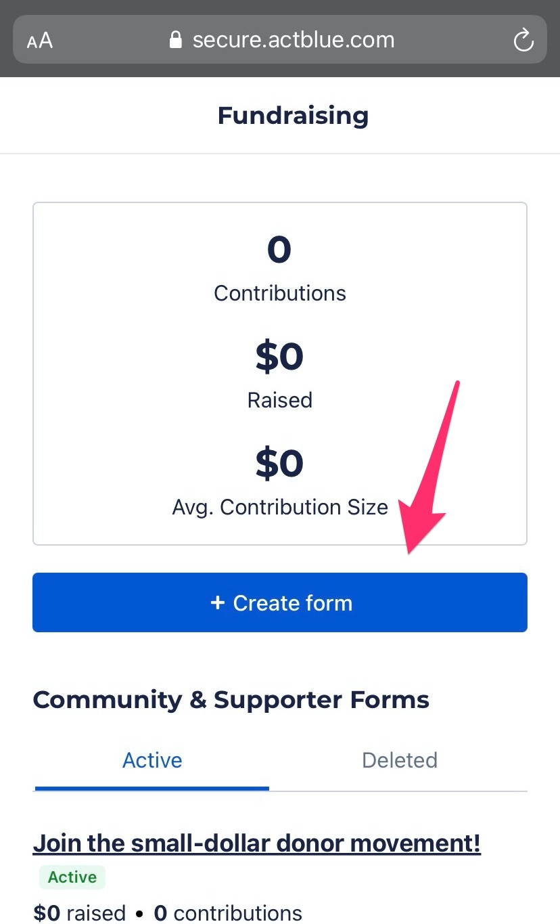Image resolution: width=560 pixels, height=924 pixels.
Task: Tap the Fundraising page heading
Action: click(293, 116)
